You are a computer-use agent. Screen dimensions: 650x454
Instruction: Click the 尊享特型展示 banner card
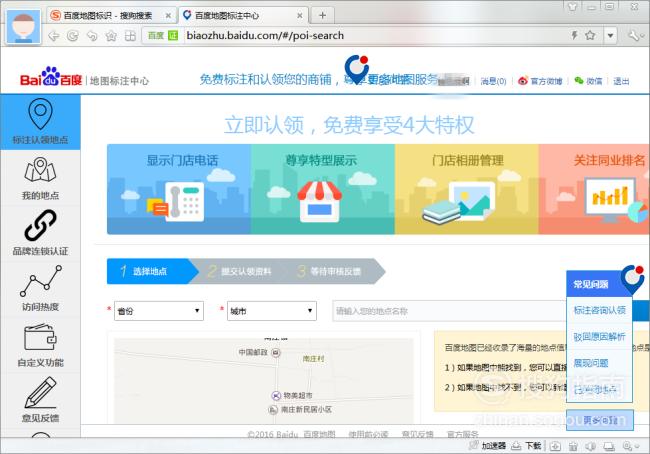[x=323, y=189]
